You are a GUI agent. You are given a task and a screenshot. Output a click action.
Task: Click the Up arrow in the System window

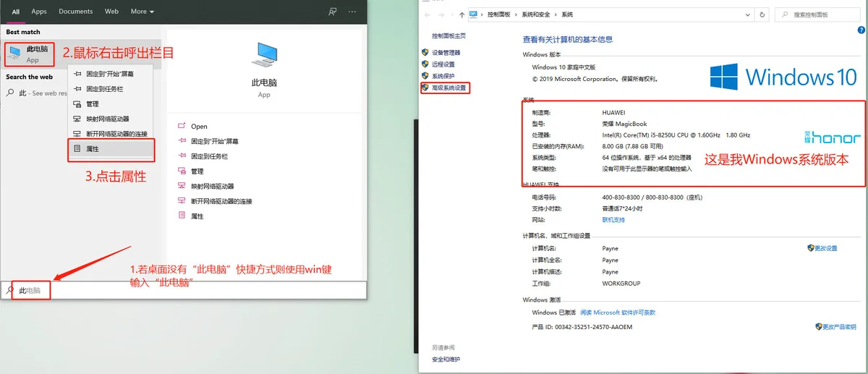pyautogui.click(x=461, y=14)
